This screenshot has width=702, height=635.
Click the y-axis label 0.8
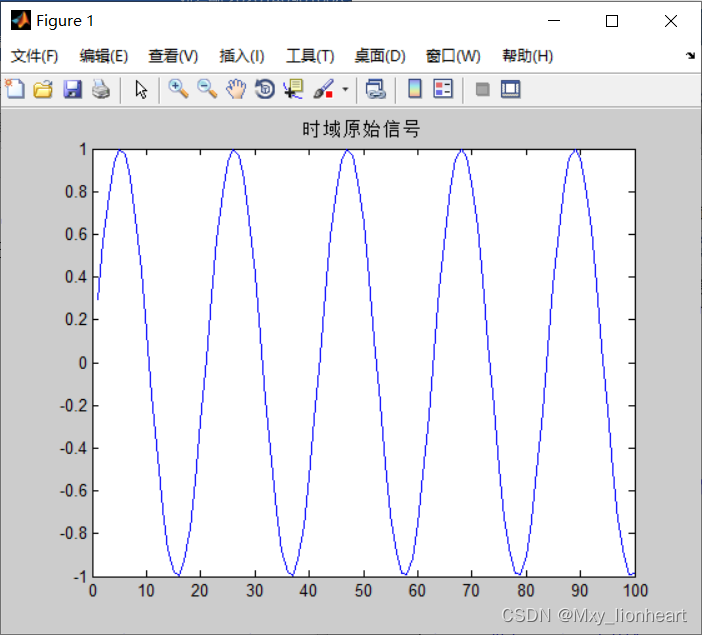pyautogui.click(x=76, y=192)
